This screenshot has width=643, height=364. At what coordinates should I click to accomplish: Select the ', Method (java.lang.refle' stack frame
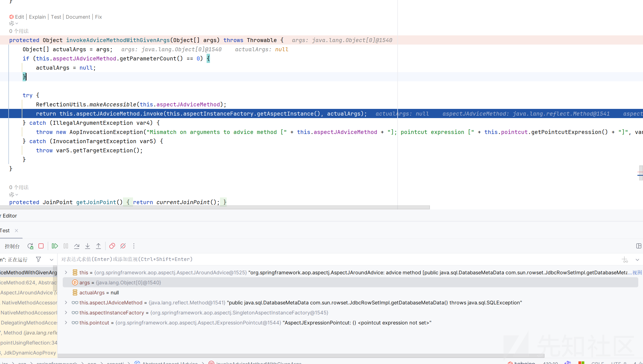(28, 333)
